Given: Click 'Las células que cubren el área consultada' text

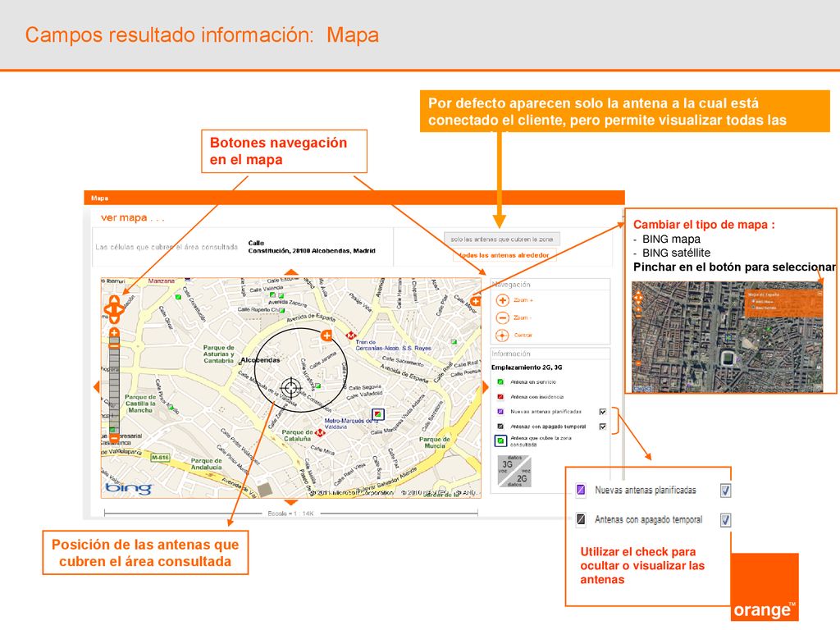Looking at the screenshot, I should tap(167, 247).
